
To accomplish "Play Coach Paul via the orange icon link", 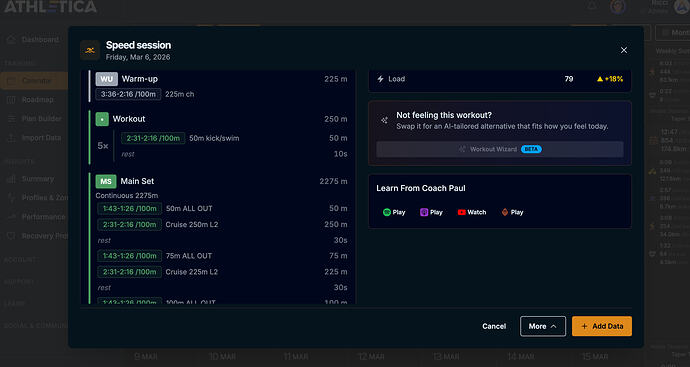I will pos(513,212).
